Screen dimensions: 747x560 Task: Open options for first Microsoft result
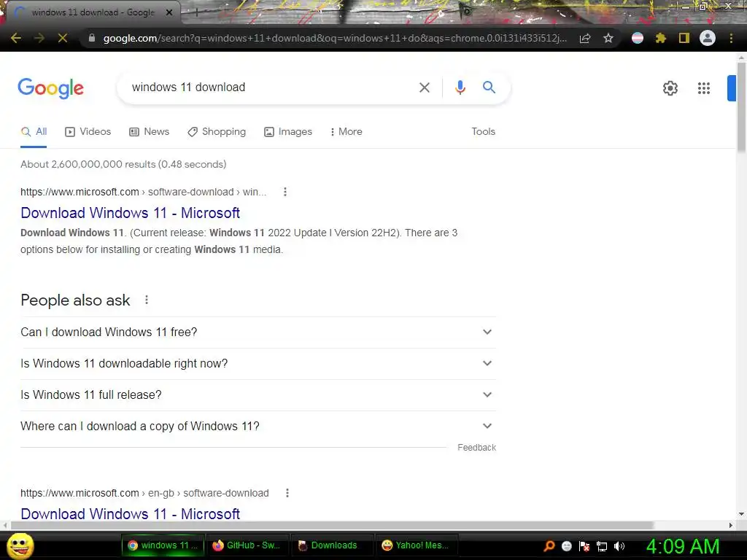285,192
